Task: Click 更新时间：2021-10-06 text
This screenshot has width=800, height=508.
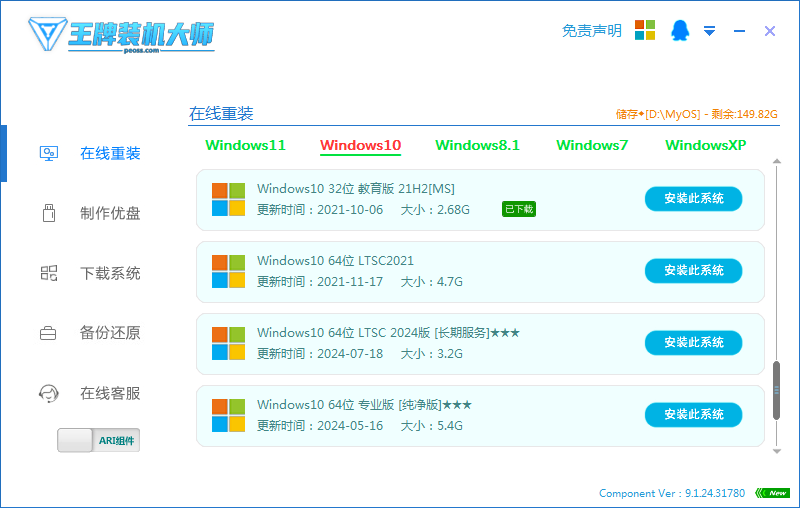Action: click(320, 210)
